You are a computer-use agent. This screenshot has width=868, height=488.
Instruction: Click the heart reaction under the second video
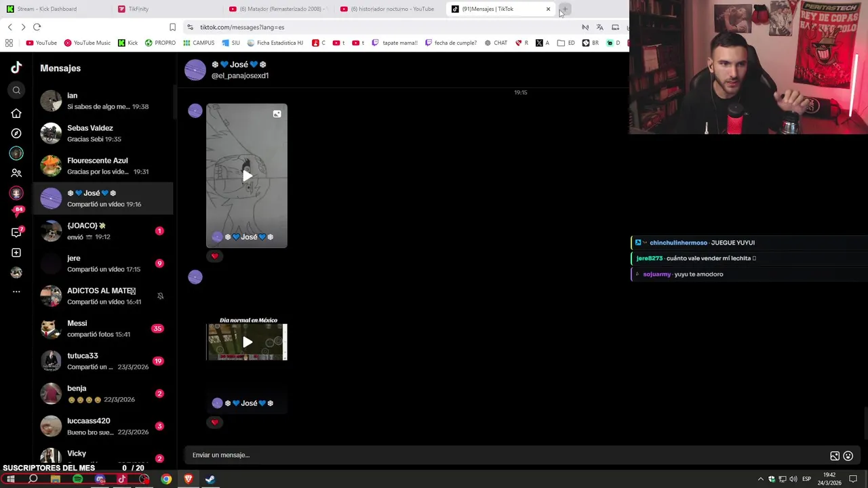pyautogui.click(x=215, y=422)
